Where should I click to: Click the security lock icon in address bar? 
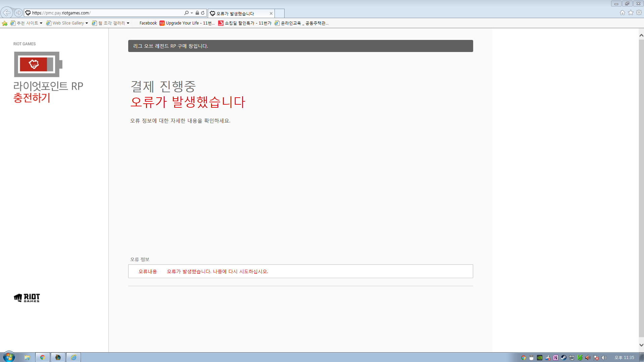197,13
